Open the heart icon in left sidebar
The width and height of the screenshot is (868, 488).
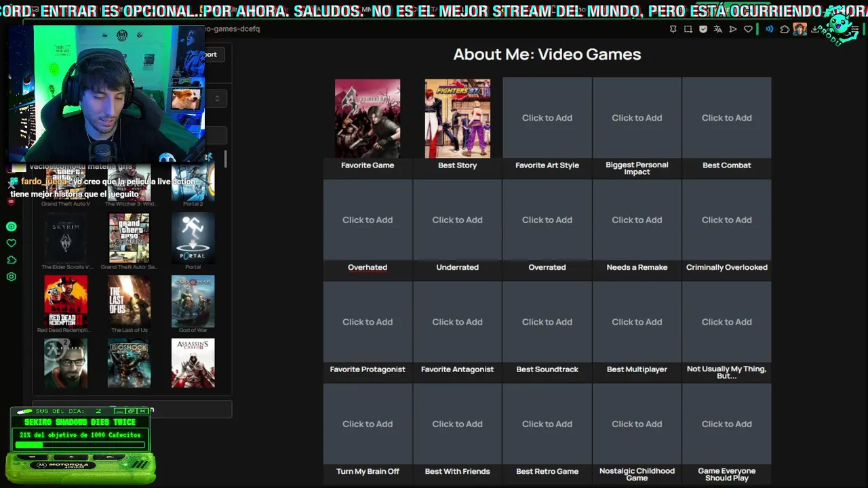coord(11,243)
